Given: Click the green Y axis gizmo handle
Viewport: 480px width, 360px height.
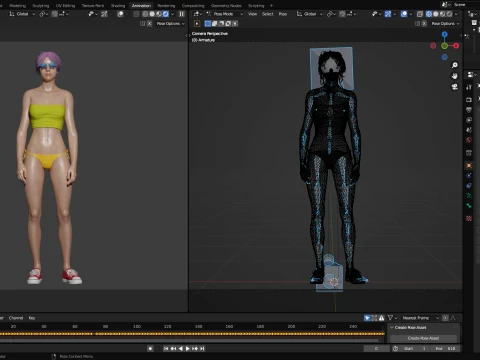Looking at the screenshot, I should click(x=444, y=46).
